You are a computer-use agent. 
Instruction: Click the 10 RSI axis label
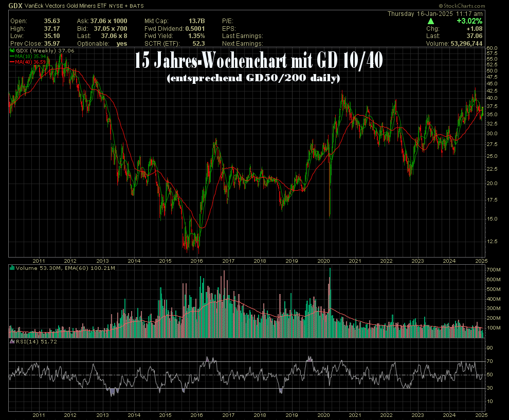[x=489, y=401]
